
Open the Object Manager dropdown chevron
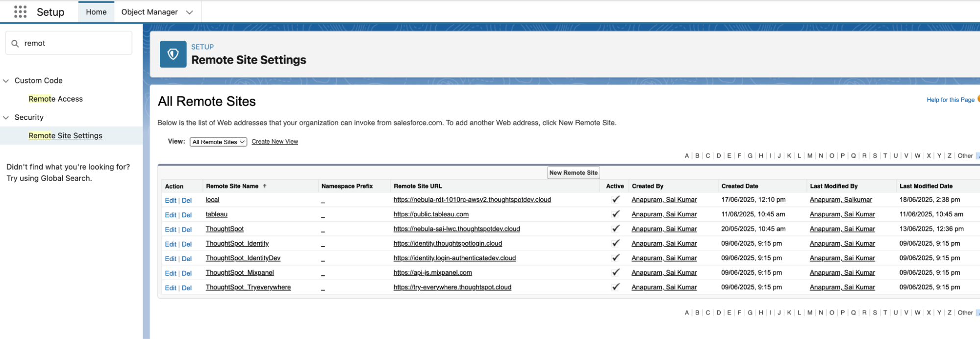(189, 12)
